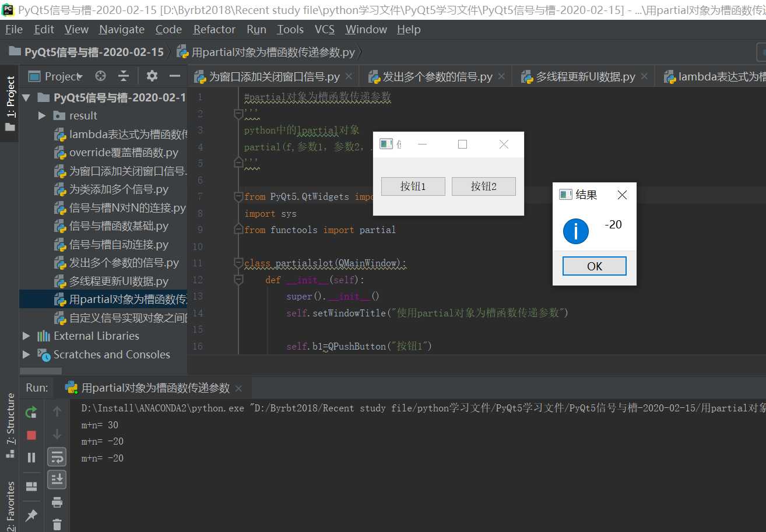Stop the running process with the red square

tap(31, 435)
